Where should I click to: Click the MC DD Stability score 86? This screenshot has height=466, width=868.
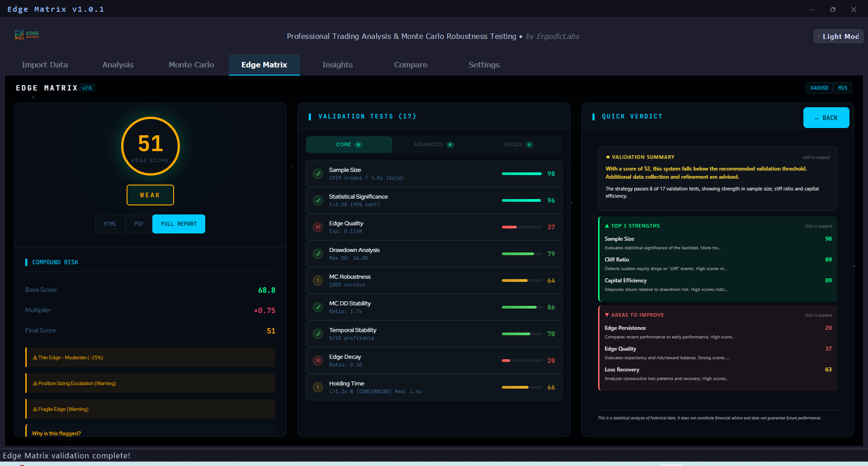tap(551, 307)
